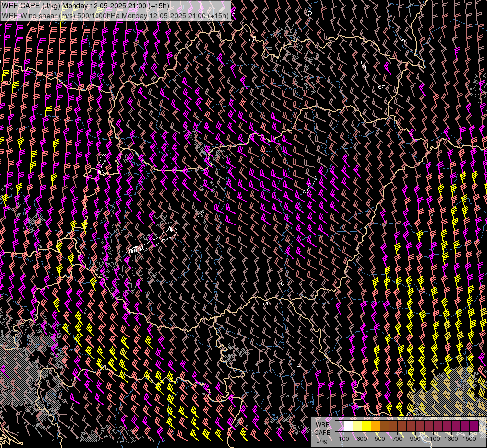Click the 100 legend value
The height and width of the screenshot is (448, 487).
coord(344,439)
